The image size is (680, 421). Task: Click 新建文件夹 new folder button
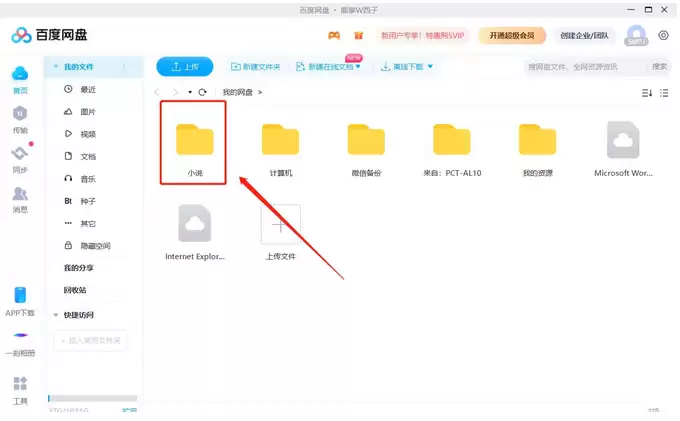pos(255,67)
